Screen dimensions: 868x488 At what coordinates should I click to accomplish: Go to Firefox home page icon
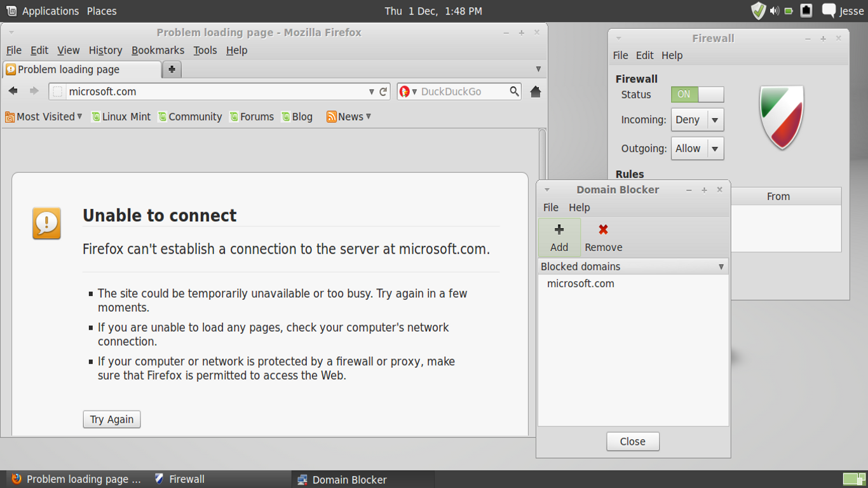[x=536, y=91]
